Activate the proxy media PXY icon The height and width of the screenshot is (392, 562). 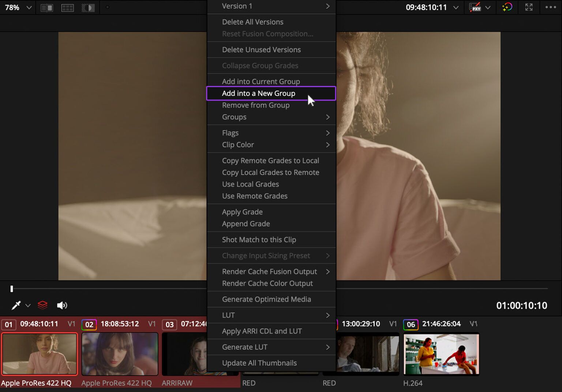pyautogui.click(x=475, y=7)
